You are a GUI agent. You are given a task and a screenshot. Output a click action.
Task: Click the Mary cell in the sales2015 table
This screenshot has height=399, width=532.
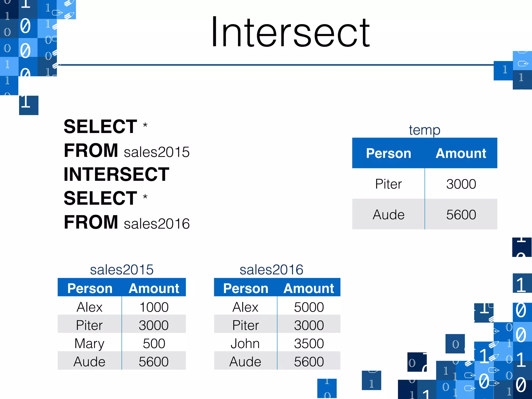[90, 343]
